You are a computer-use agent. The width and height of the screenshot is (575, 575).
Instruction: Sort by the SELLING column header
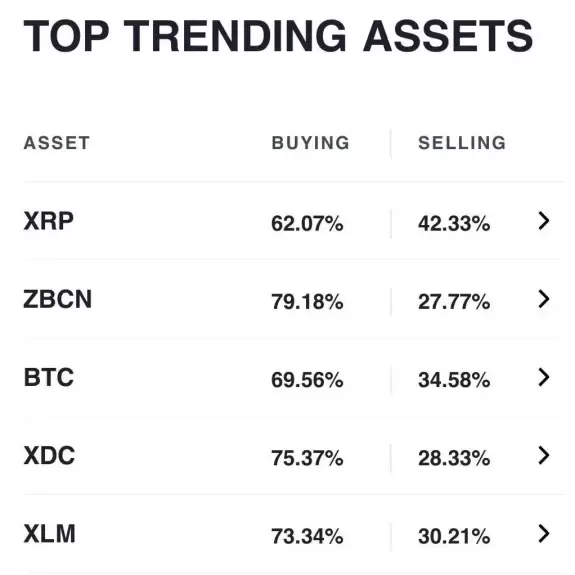(462, 143)
